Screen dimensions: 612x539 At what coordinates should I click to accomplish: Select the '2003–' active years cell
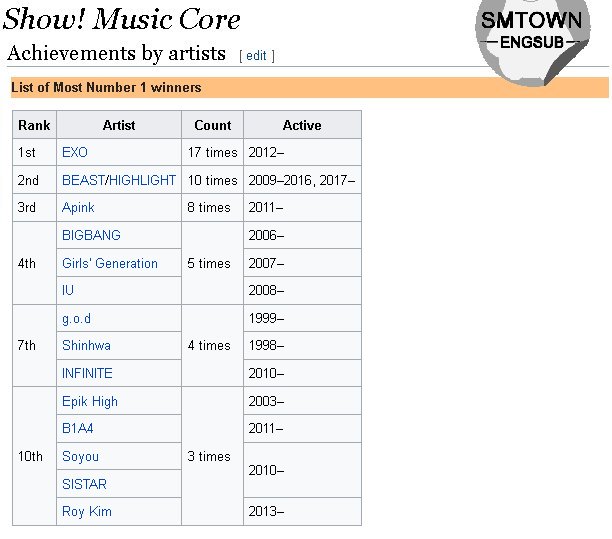coord(302,401)
